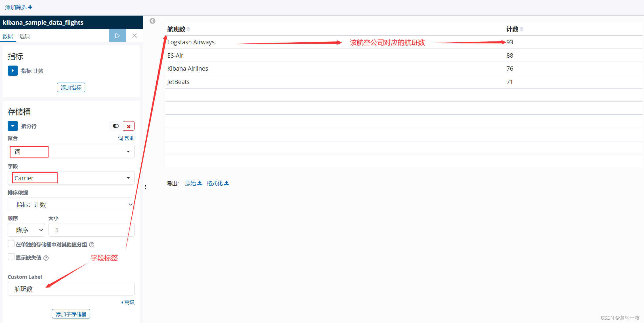Discard changes with the X icon
Viewport: 644px width, 323px height.
[x=135, y=36]
